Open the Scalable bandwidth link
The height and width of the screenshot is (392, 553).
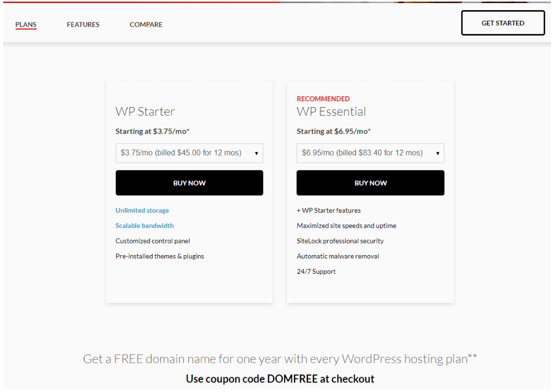click(x=145, y=225)
